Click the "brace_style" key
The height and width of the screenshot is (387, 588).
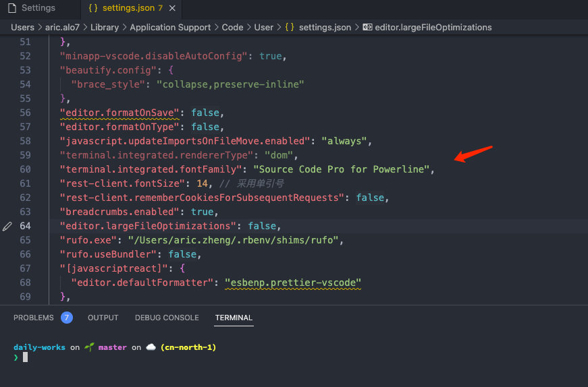pos(108,84)
